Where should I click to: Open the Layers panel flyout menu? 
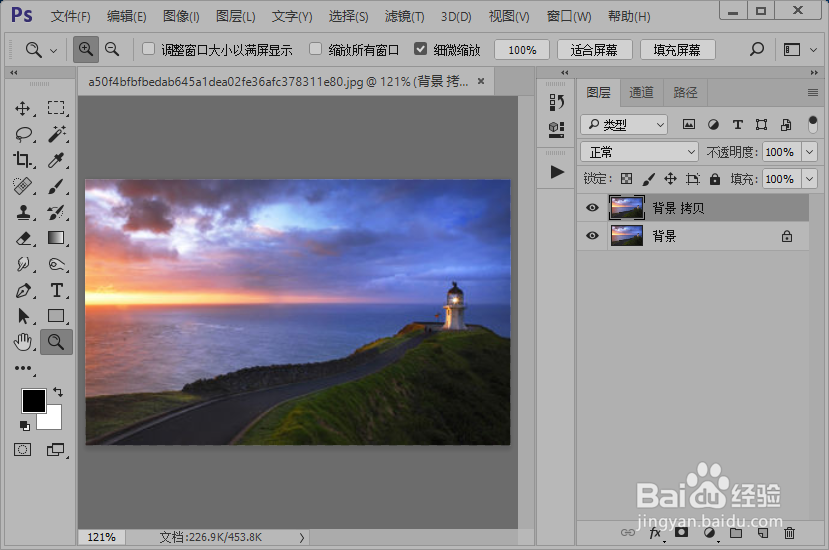(x=813, y=93)
